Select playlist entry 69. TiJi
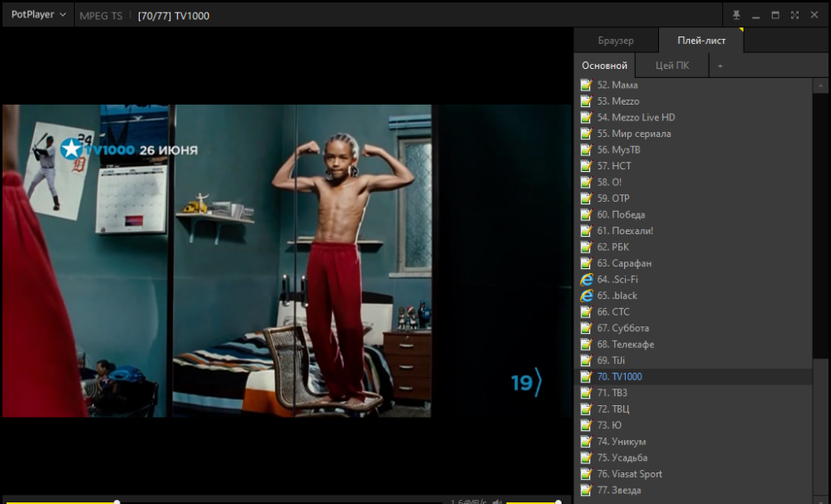This screenshot has height=504, width=831. (693, 360)
